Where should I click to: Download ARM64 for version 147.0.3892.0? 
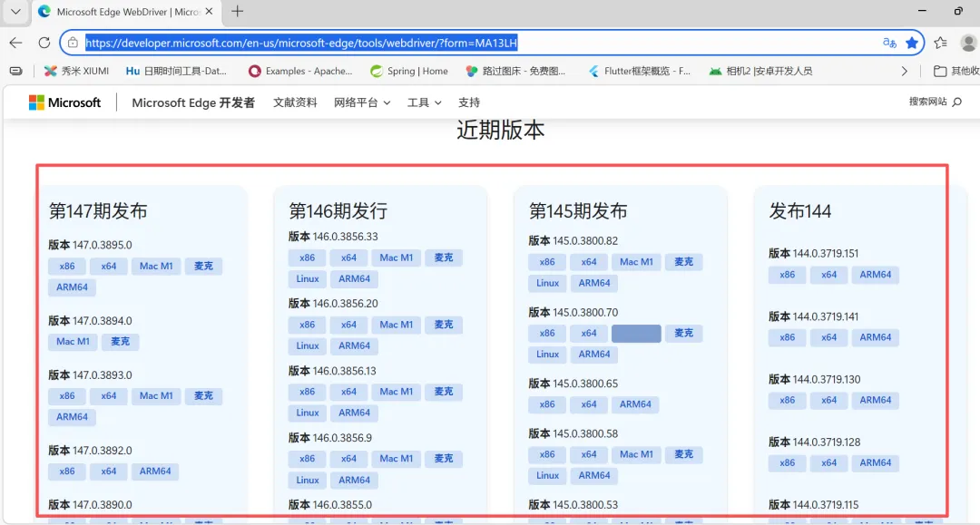pyautogui.click(x=155, y=472)
